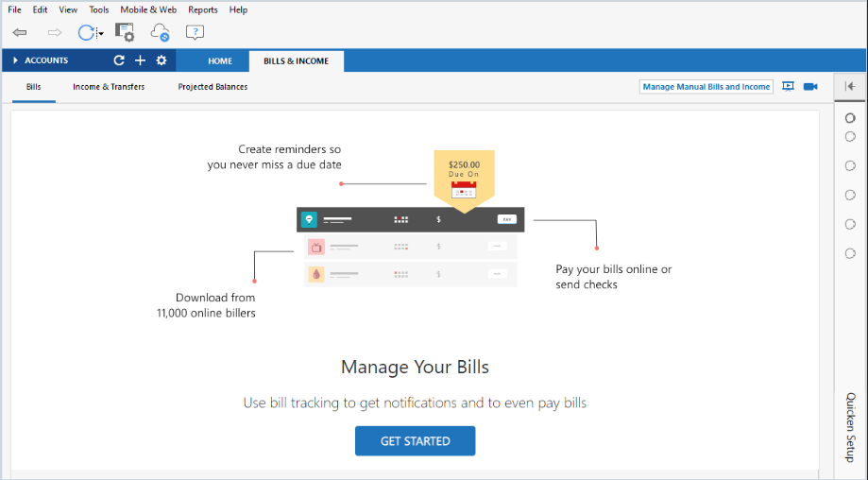The height and width of the screenshot is (480, 868).
Task: Click the presentation screen icon
Action: click(788, 86)
